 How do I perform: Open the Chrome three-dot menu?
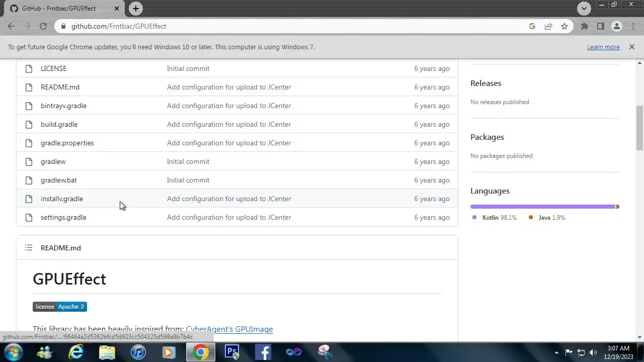[x=632, y=26]
